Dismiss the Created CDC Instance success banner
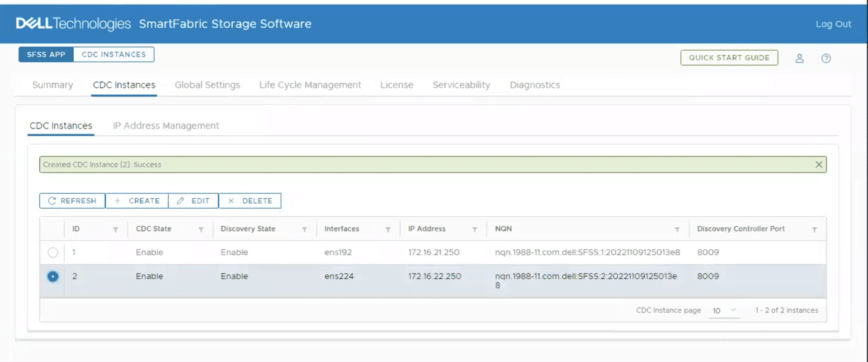 point(819,165)
